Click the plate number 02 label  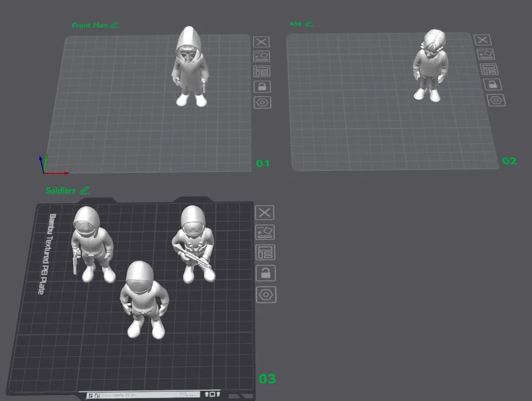[x=509, y=161]
